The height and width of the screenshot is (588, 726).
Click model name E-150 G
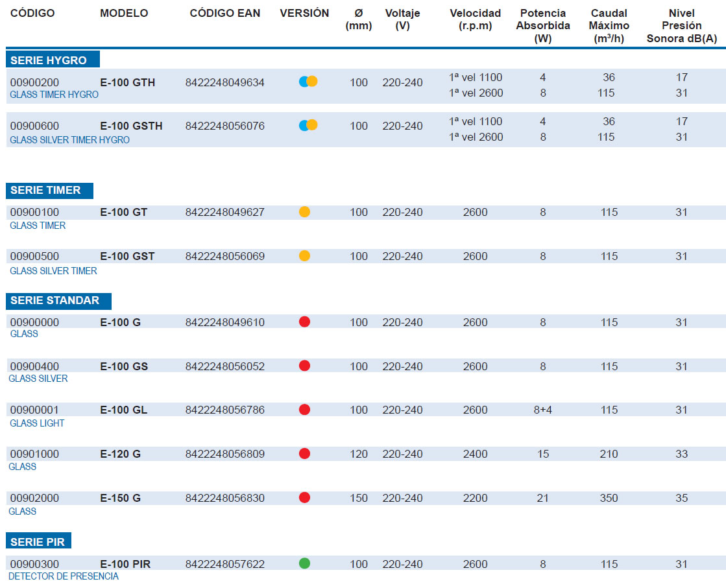pyautogui.click(x=121, y=499)
